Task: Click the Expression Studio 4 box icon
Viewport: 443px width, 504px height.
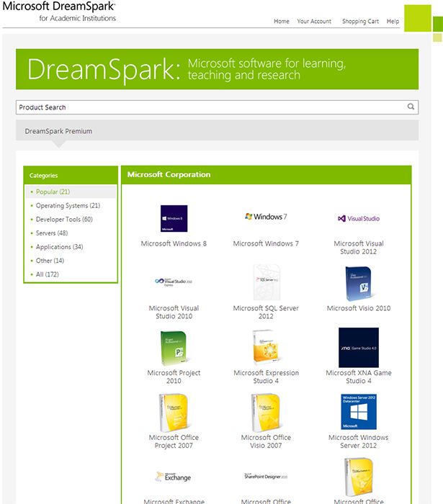Action: (266, 348)
